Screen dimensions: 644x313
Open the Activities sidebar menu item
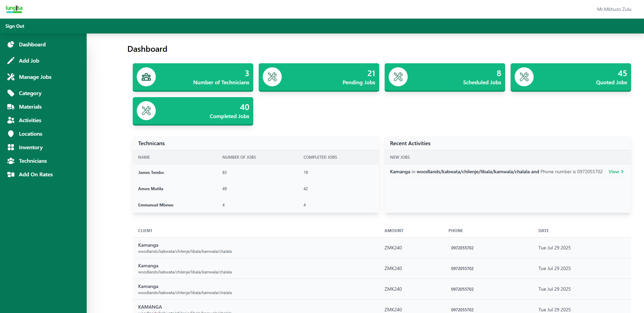30,120
